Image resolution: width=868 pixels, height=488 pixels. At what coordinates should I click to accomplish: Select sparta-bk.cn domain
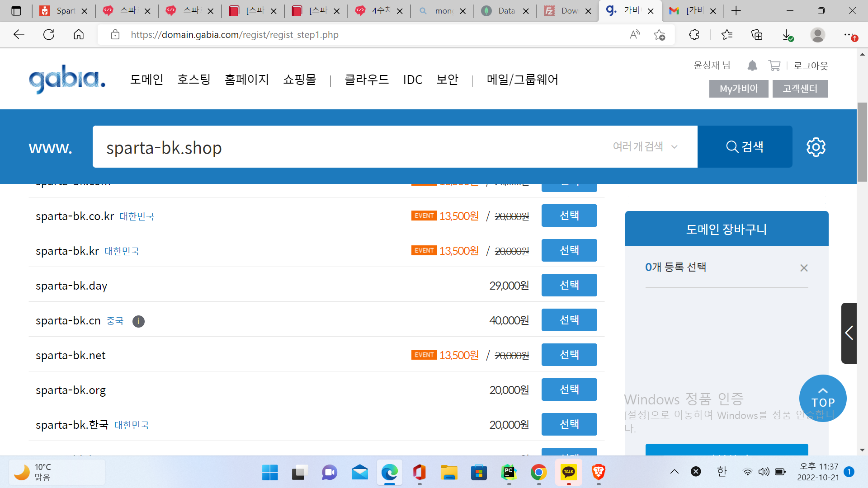tap(569, 320)
